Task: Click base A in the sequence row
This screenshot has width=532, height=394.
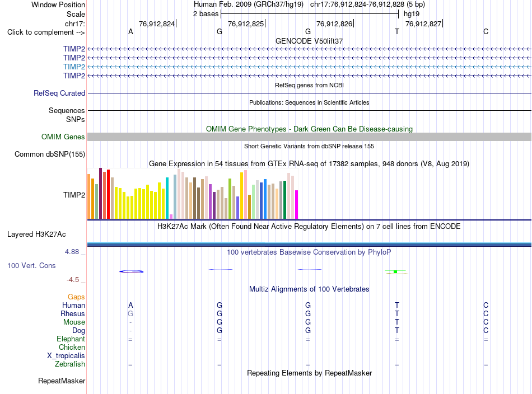Action: (130, 31)
